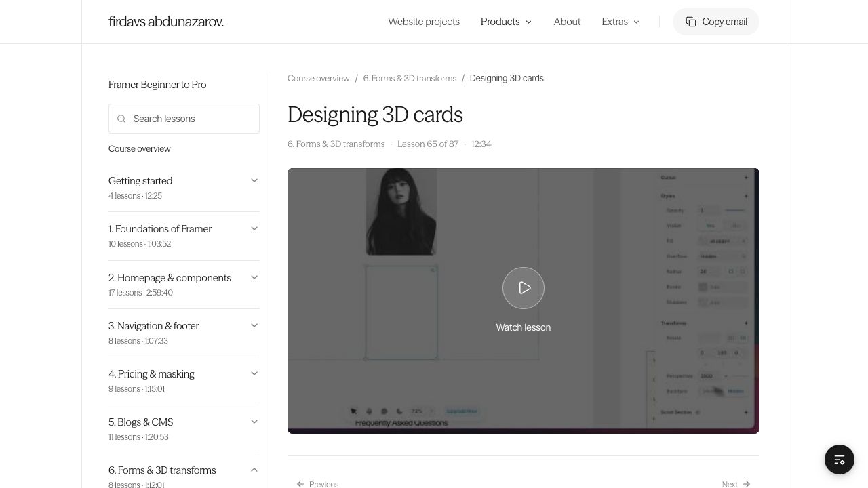
Task: Select the 6. Forms & 3D transforms title
Action: (162, 470)
